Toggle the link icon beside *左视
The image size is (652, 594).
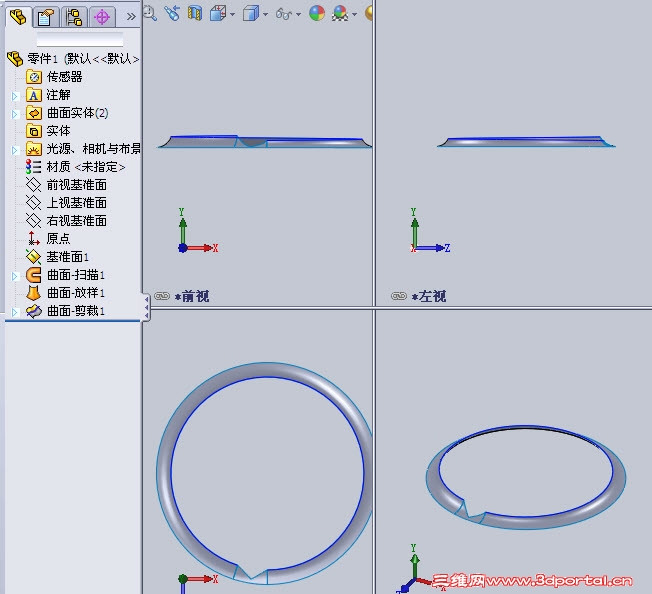399,296
